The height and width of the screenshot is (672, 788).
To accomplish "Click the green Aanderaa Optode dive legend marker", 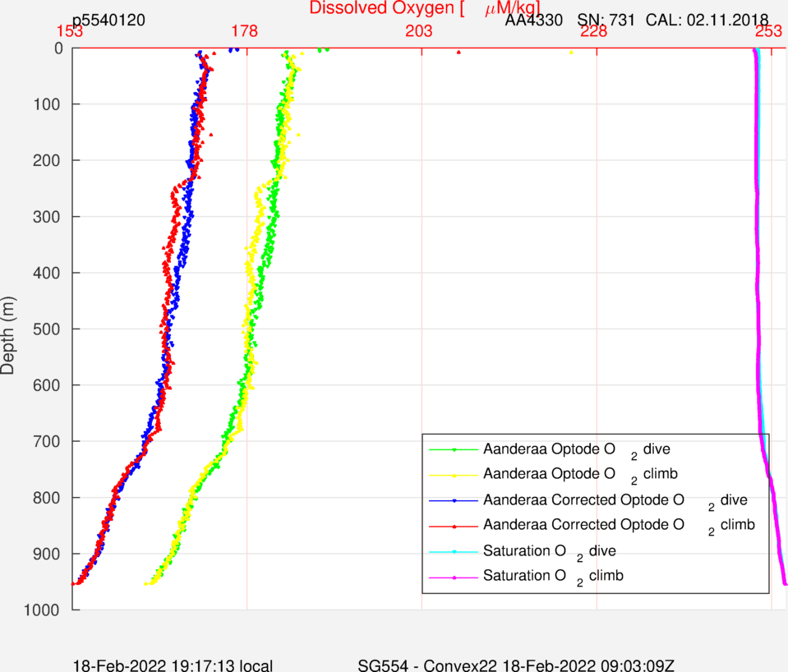I will tap(454, 449).
